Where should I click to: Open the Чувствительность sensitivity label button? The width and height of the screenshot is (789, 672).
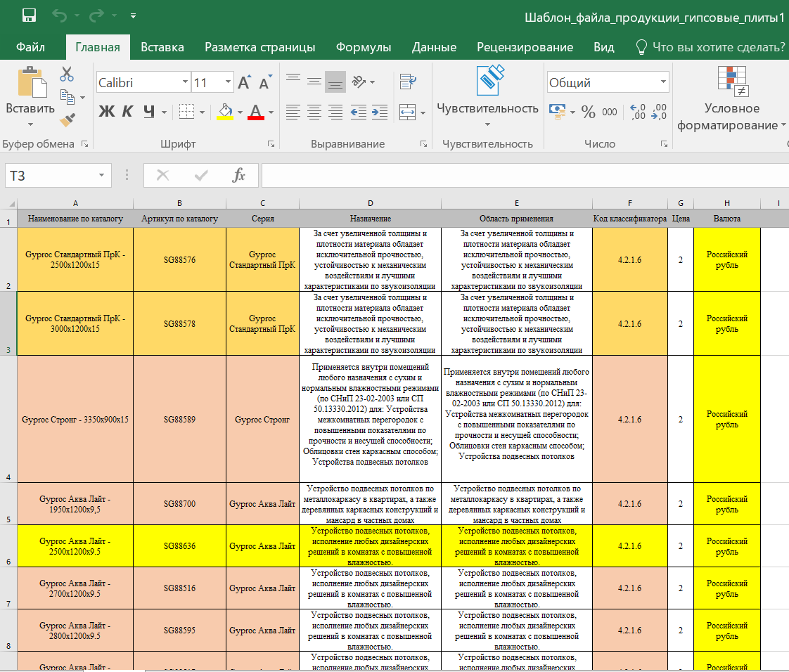tap(487, 96)
